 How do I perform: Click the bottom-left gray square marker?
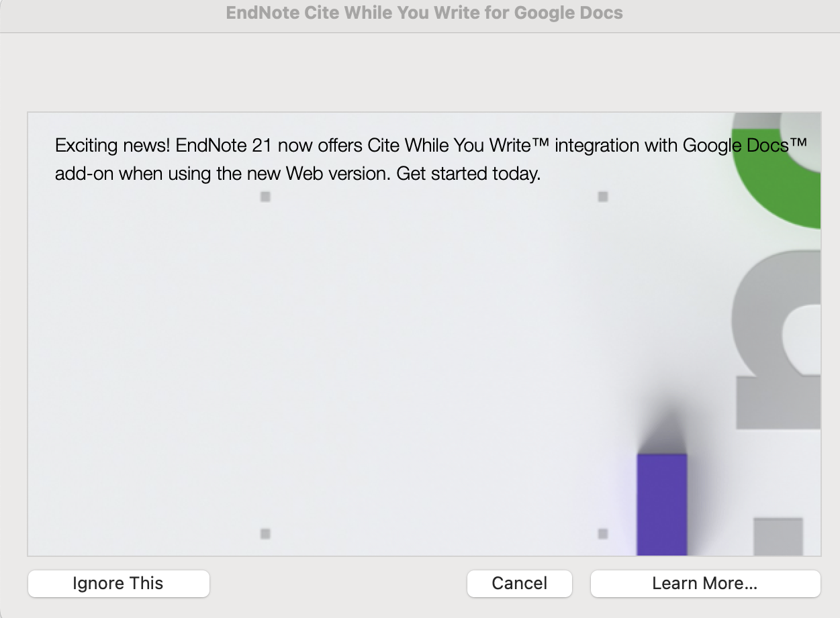pos(265,533)
